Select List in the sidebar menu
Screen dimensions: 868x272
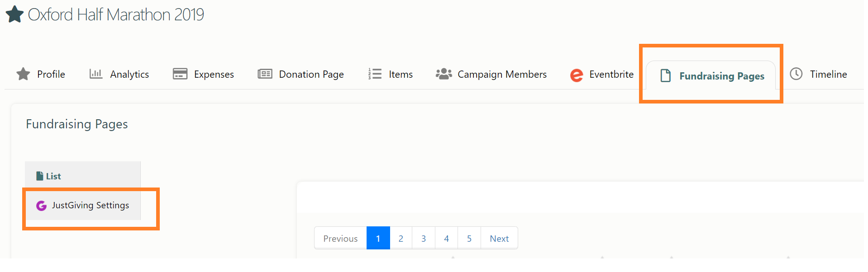83,176
